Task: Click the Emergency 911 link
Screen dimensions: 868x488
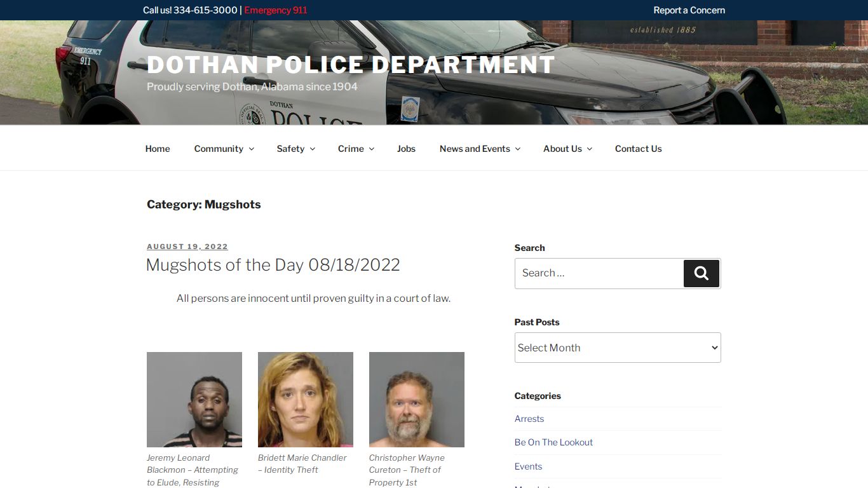Action: (x=276, y=10)
